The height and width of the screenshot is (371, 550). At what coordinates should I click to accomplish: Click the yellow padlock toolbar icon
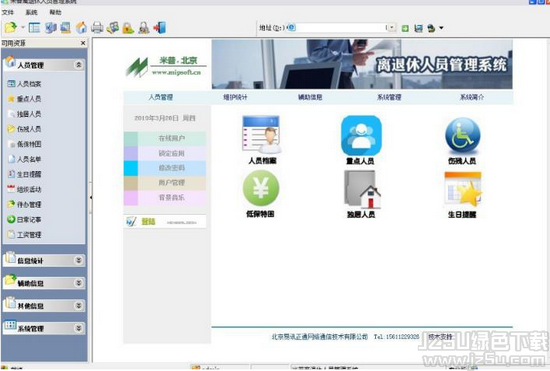click(128, 28)
